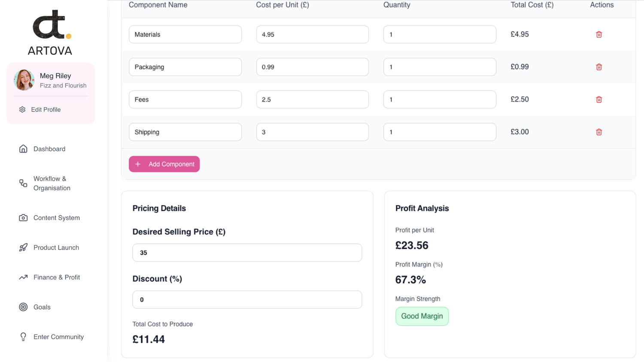
Task: Click the Goals target icon
Action: 23,307
